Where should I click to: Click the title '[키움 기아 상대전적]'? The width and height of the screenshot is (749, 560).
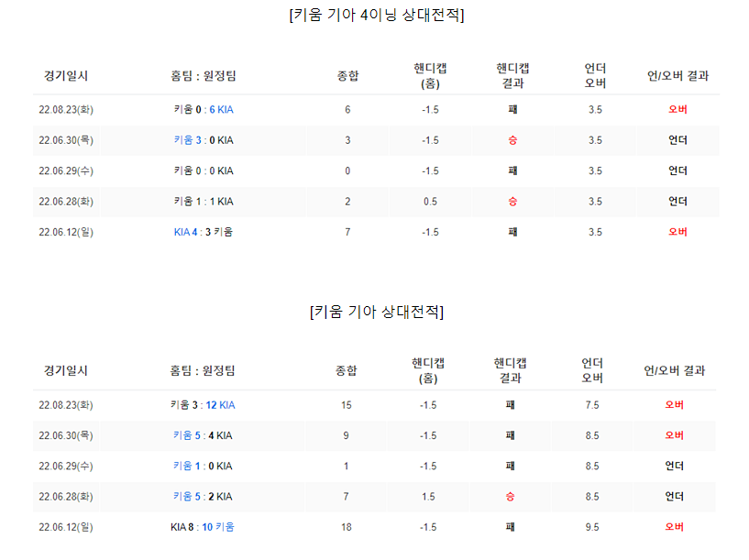[377, 312]
